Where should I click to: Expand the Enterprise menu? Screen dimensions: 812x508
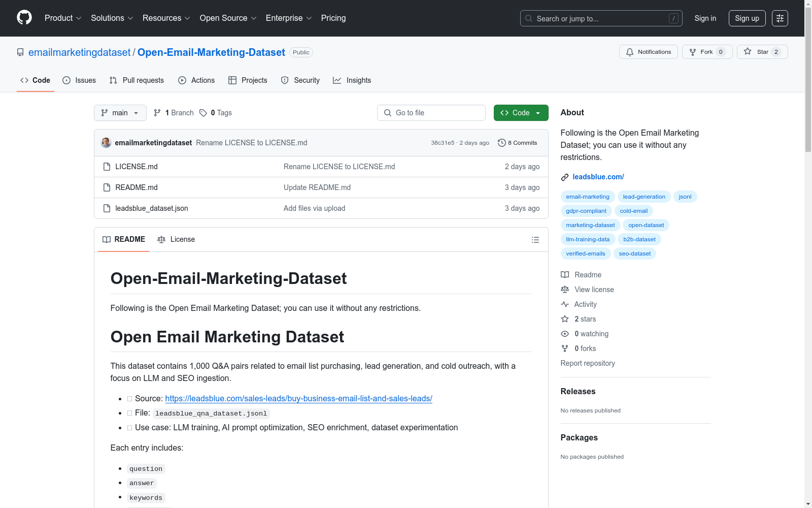point(288,18)
